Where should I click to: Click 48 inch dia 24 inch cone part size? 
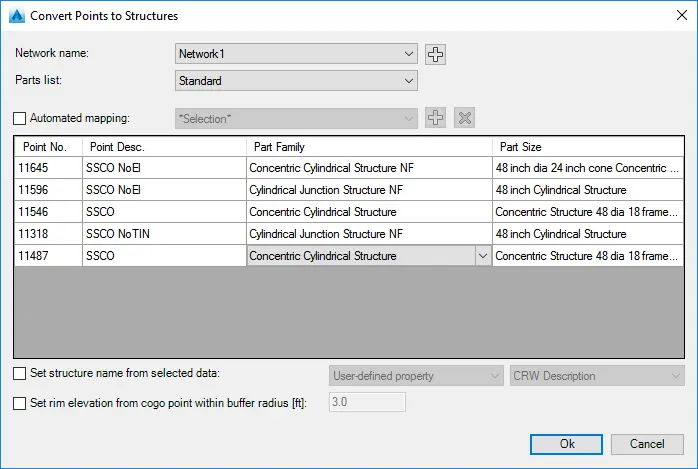(588, 168)
